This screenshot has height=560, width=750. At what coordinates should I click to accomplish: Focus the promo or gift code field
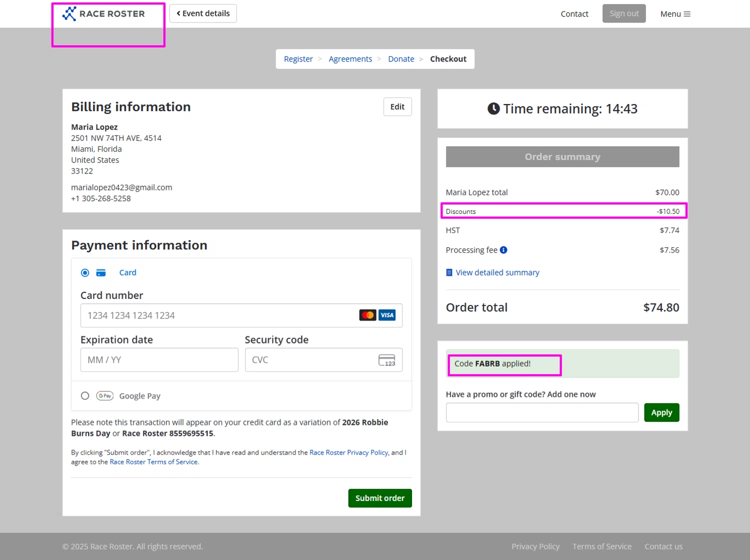[x=542, y=412]
